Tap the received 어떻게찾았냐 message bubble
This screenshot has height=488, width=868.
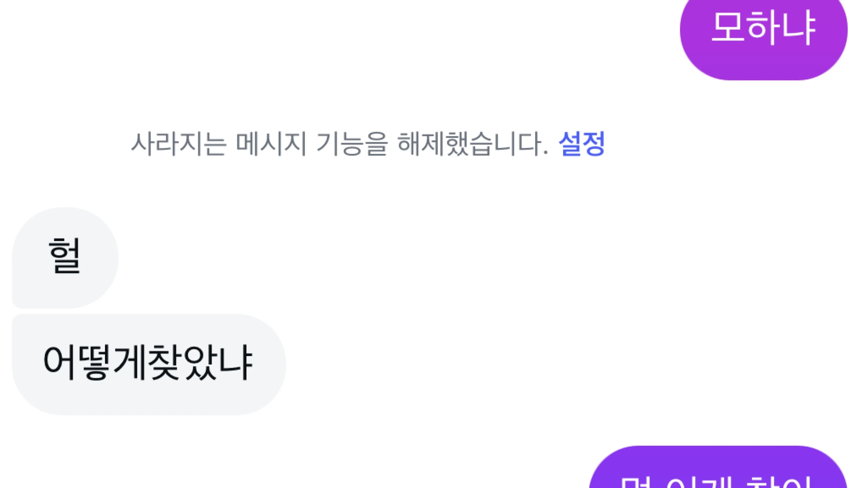[149, 364]
